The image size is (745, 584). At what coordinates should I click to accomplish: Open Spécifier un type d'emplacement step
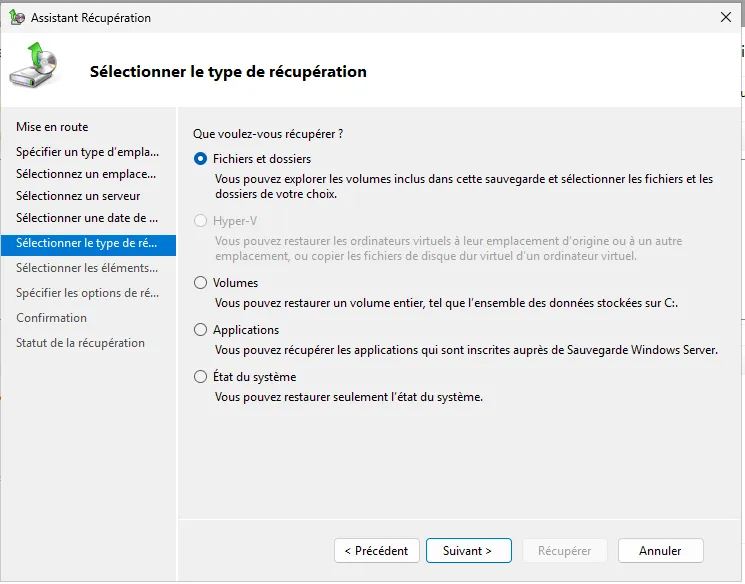point(87,152)
